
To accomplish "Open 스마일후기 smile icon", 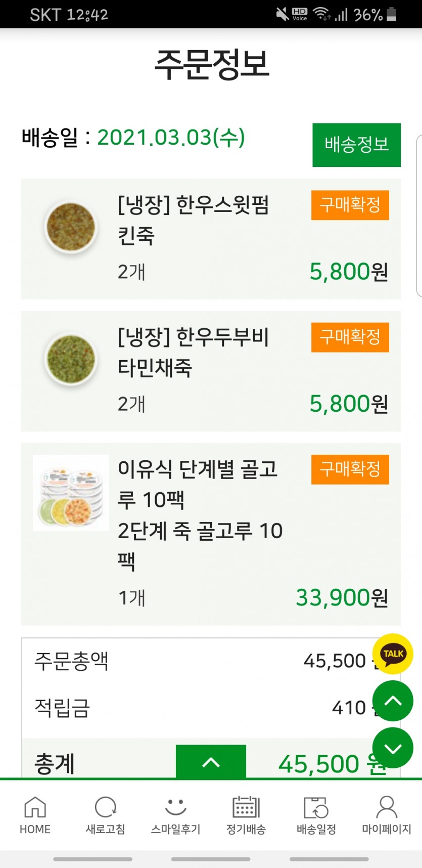I will click(x=175, y=808).
